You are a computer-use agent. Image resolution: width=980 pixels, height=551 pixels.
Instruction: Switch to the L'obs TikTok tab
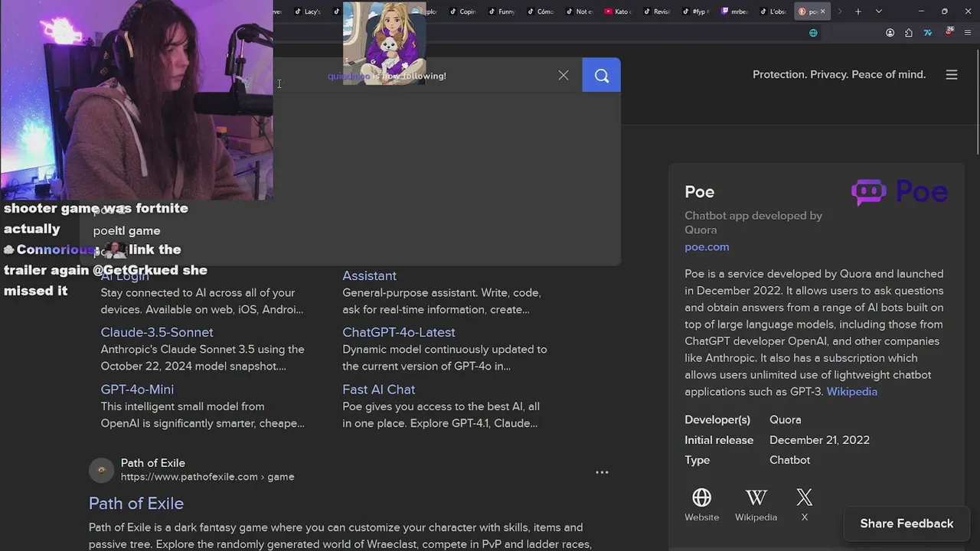click(x=773, y=11)
